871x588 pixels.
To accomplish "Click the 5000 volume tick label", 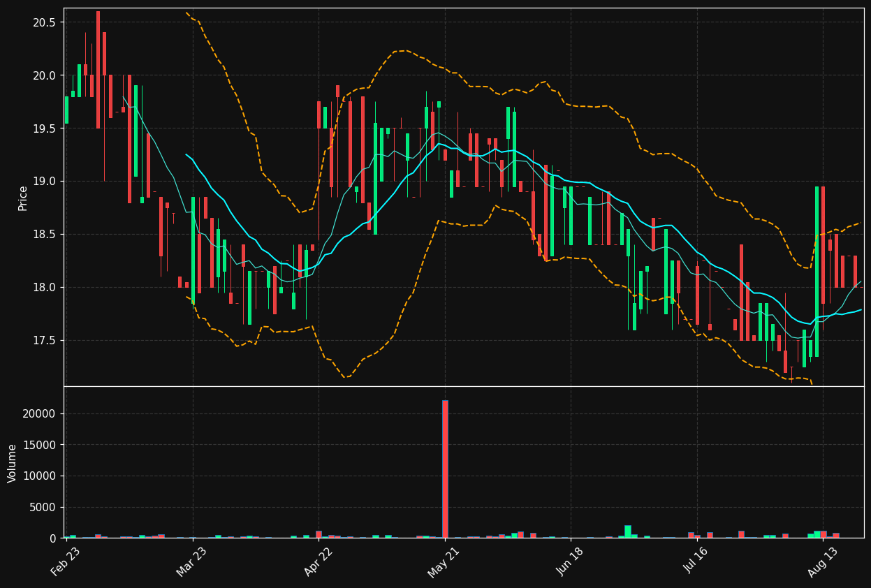I will click(x=44, y=507).
